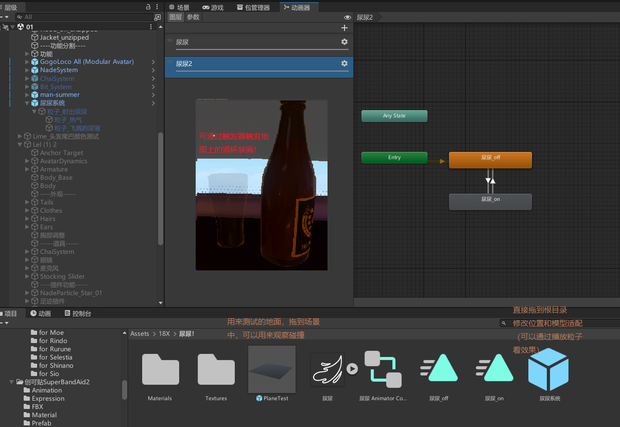Collapse the 创可贴SuperBandAid2 folder
Image resolution: width=620 pixels, height=427 pixels.
11,382
